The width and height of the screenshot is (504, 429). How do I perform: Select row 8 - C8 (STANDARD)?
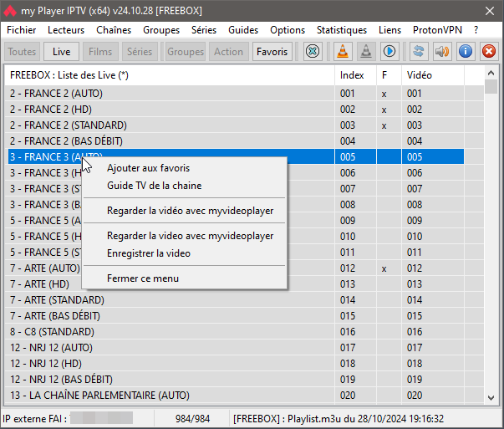[244, 332]
